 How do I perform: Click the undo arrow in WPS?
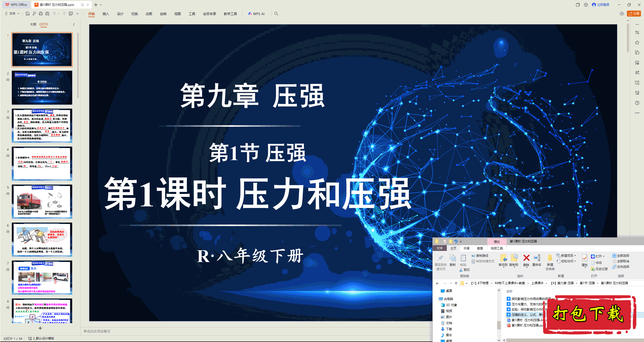pyautogui.click(x=54, y=14)
